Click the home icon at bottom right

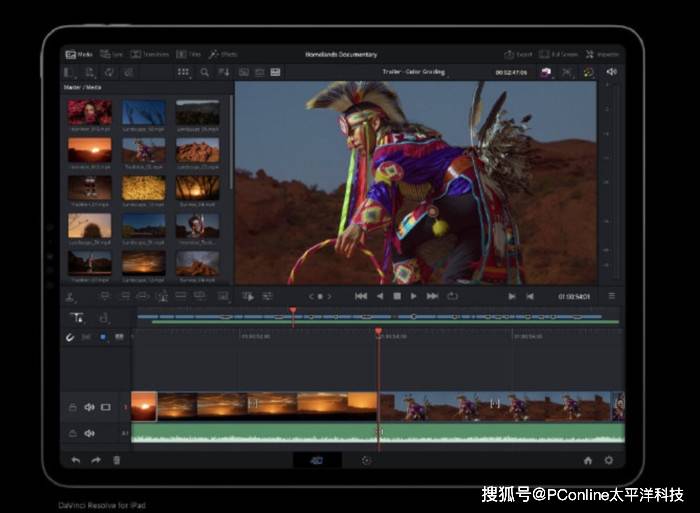click(x=588, y=460)
